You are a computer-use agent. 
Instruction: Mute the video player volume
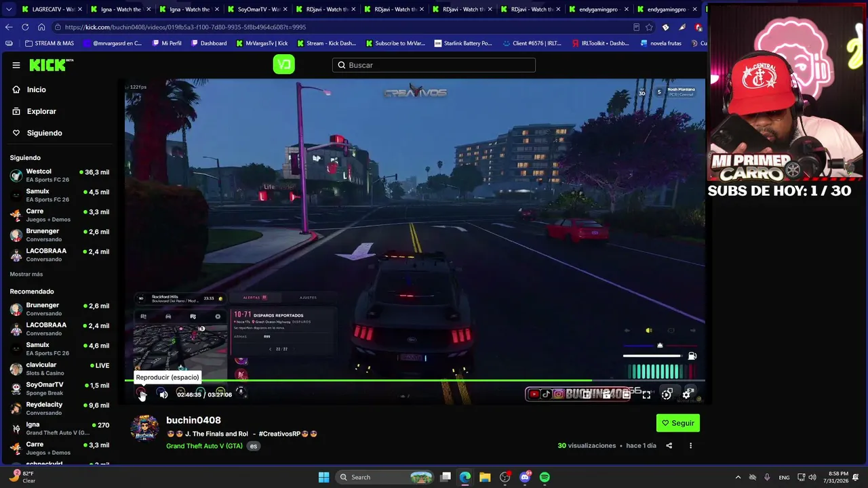coord(163,394)
